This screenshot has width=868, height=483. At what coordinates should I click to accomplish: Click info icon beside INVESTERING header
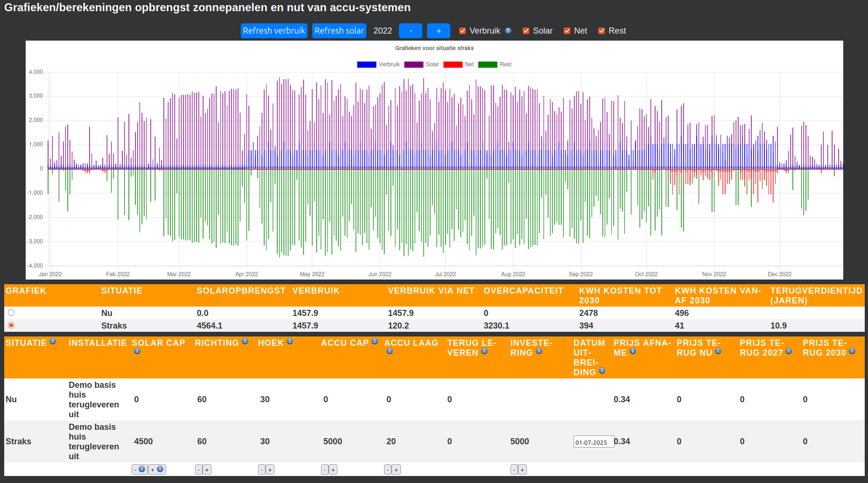(x=539, y=351)
